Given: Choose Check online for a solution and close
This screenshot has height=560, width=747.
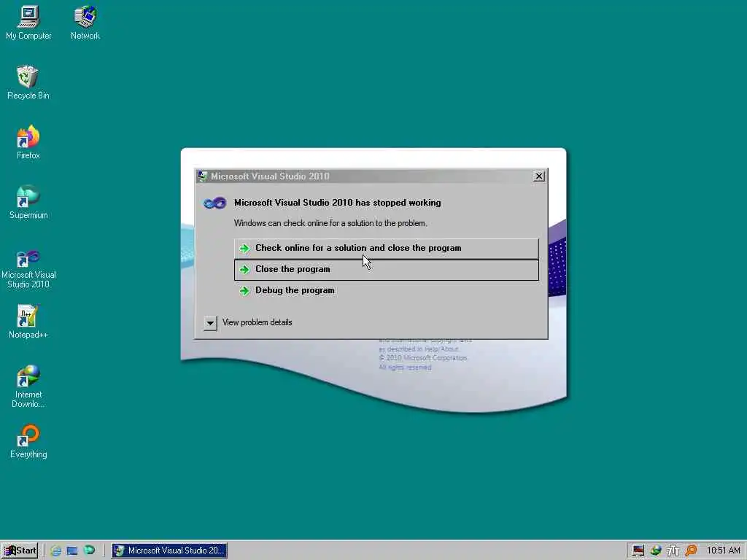Looking at the screenshot, I should point(387,248).
